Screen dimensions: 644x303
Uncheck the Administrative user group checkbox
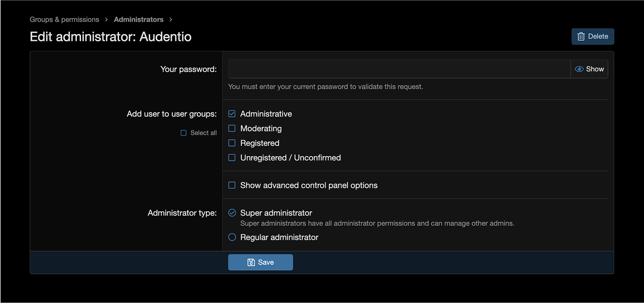[x=232, y=114]
